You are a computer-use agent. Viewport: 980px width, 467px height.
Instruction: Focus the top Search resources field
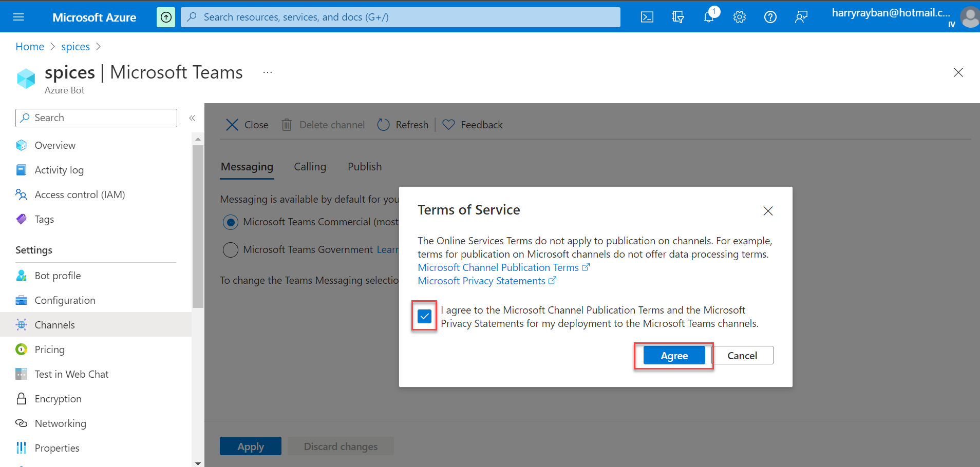click(401, 17)
